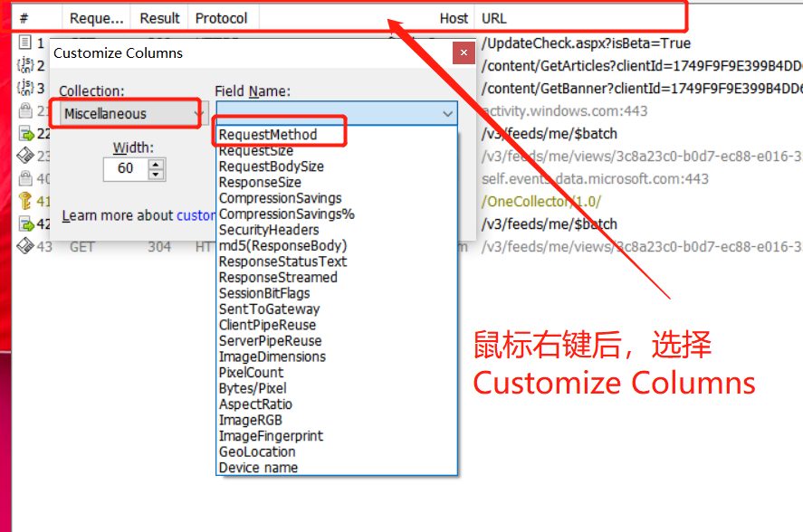Screen dimensions: 803x532
Task: Select /content/GetBanner URL row
Action: coord(642,89)
